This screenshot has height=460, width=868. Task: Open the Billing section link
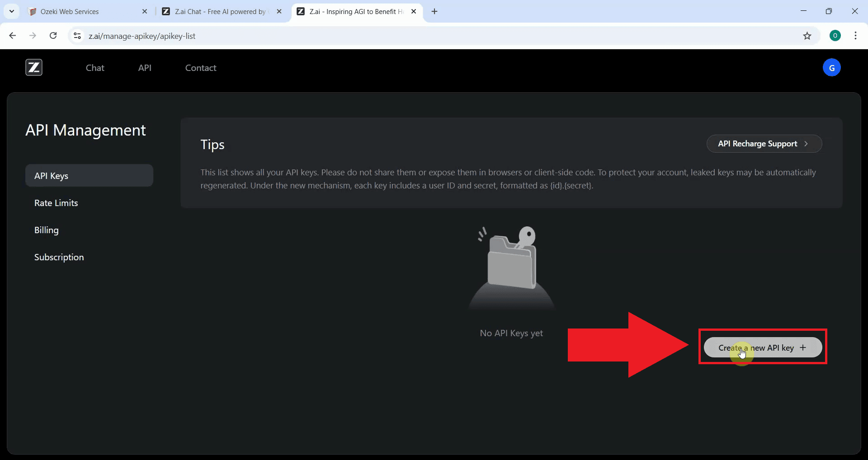[x=46, y=230]
